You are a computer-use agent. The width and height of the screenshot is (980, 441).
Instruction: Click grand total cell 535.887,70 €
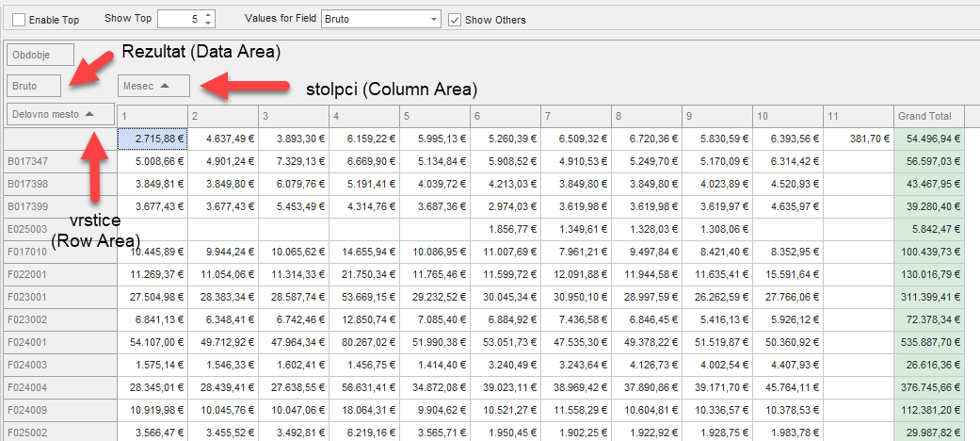tap(929, 342)
